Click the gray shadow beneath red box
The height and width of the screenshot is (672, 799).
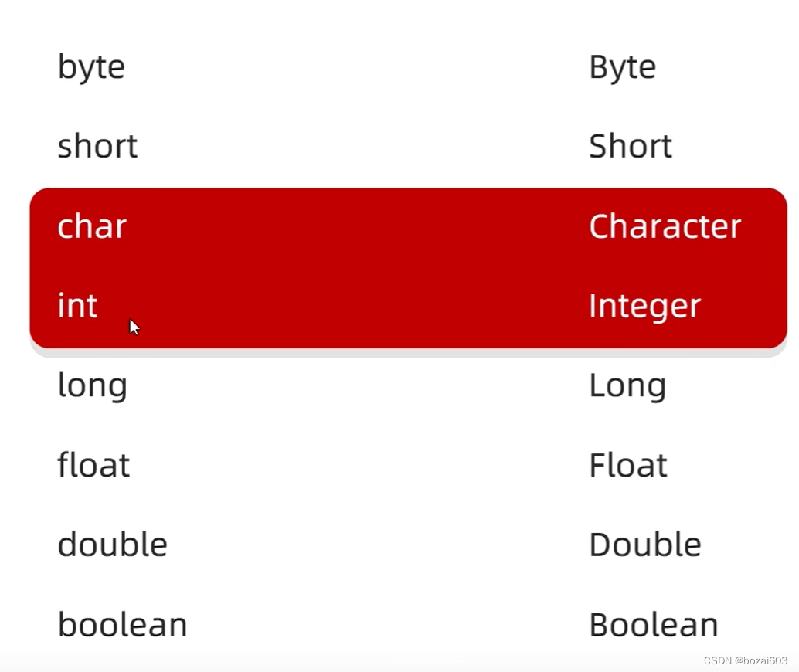click(x=408, y=352)
